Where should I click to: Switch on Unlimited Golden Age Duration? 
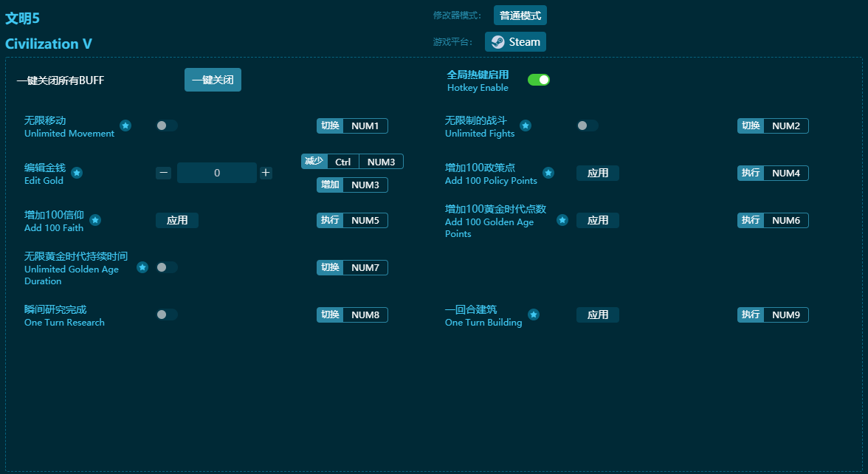point(167,267)
